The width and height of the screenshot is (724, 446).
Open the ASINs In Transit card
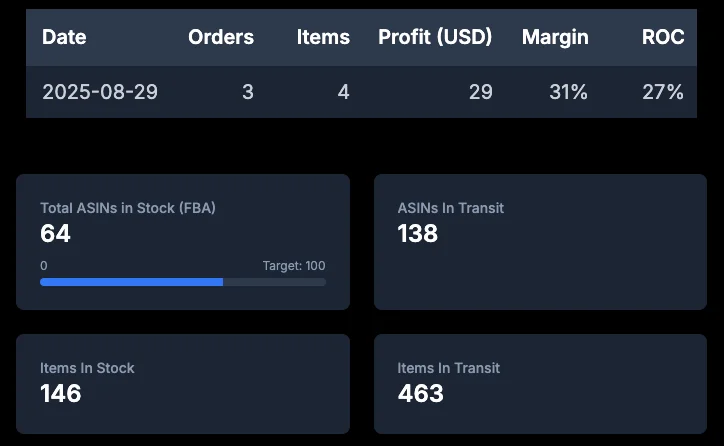(540, 242)
